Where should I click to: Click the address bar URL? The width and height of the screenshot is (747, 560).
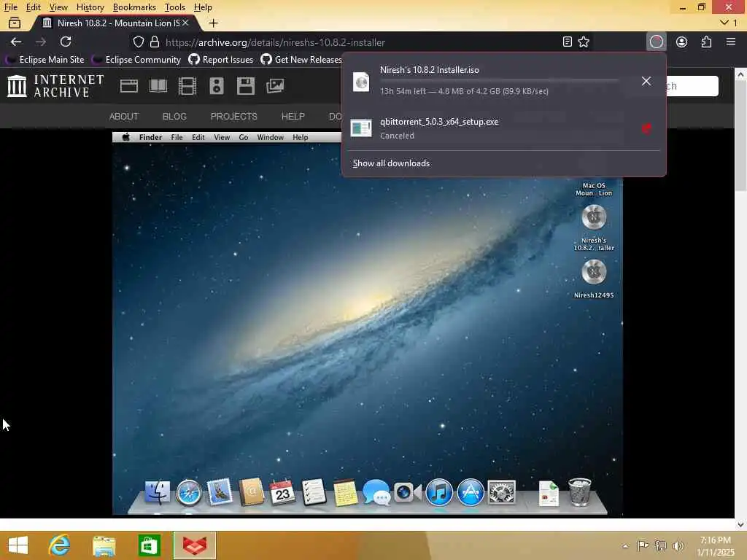coord(275,42)
